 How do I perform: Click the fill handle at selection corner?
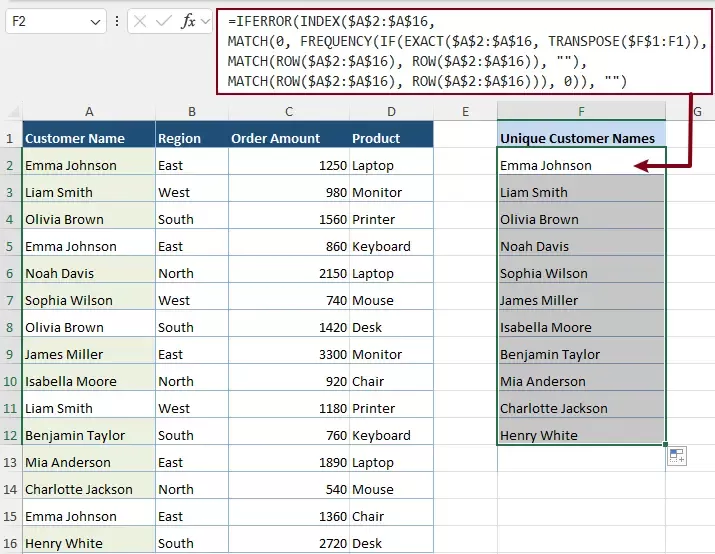(x=666, y=444)
